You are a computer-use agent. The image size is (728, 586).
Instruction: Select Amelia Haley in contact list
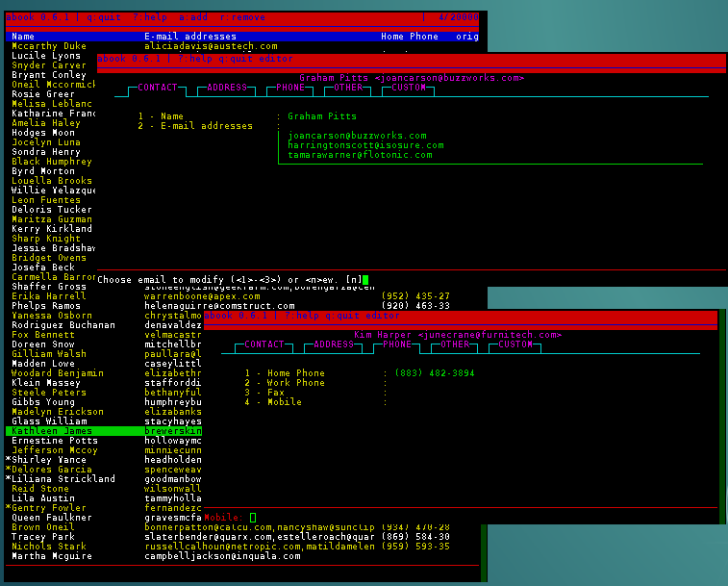coord(46,123)
